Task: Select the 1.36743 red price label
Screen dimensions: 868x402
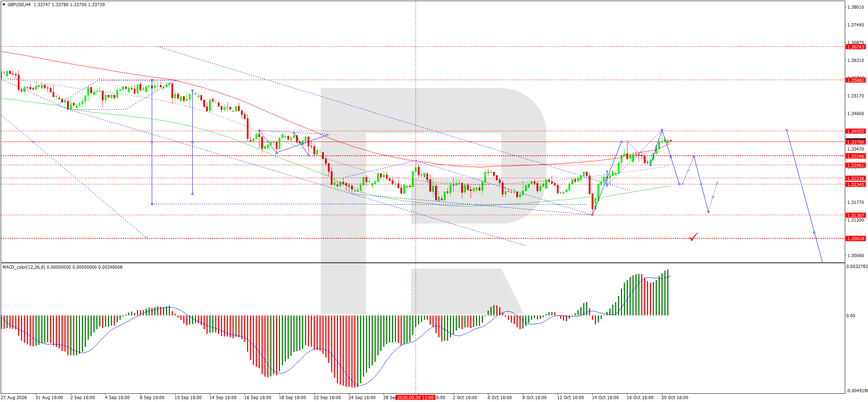Action: (856, 47)
